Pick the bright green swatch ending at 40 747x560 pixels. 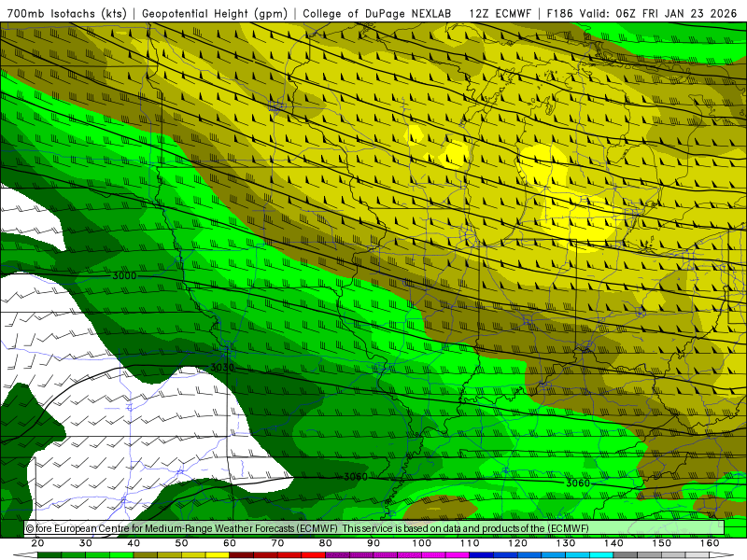point(121,555)
